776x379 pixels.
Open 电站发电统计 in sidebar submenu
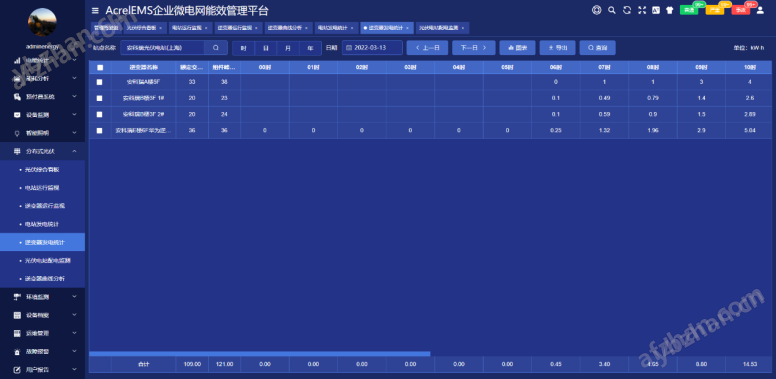(x=43, y=224)
